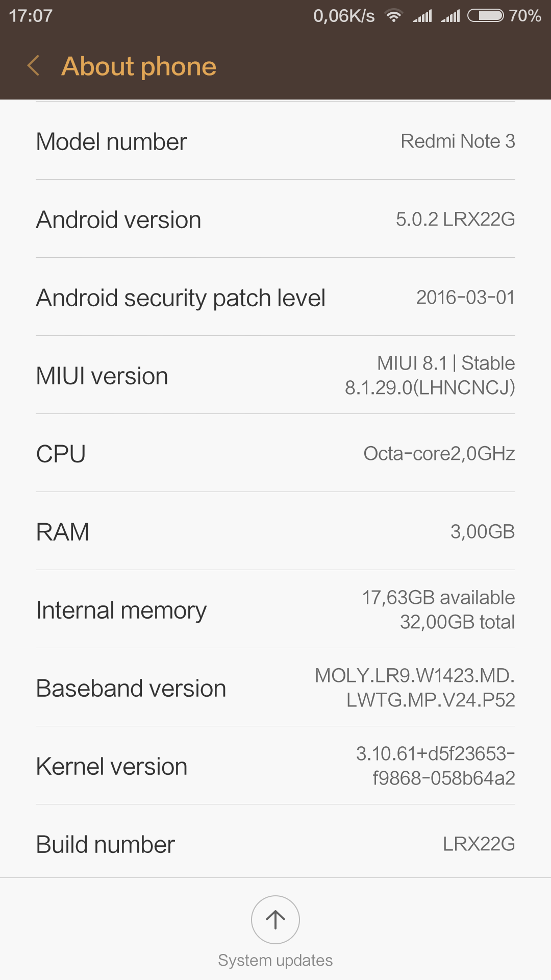Tap the About phone title
Viewport: 551px width, 980px height.
139,66
